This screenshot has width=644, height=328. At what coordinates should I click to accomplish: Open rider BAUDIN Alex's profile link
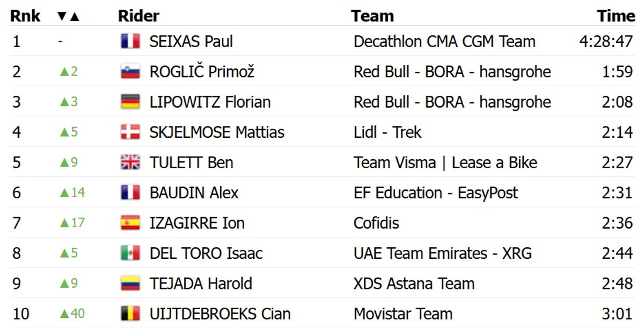[194, 193]
